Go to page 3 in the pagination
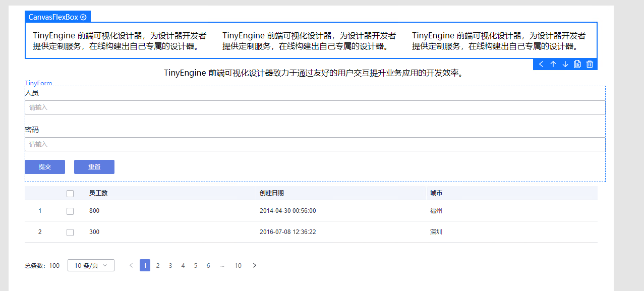The image size is (644, 291). click(170, 265)
